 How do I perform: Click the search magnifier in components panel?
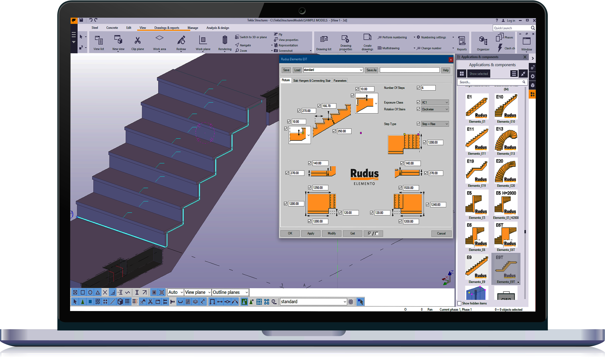[x=524, y=82]
